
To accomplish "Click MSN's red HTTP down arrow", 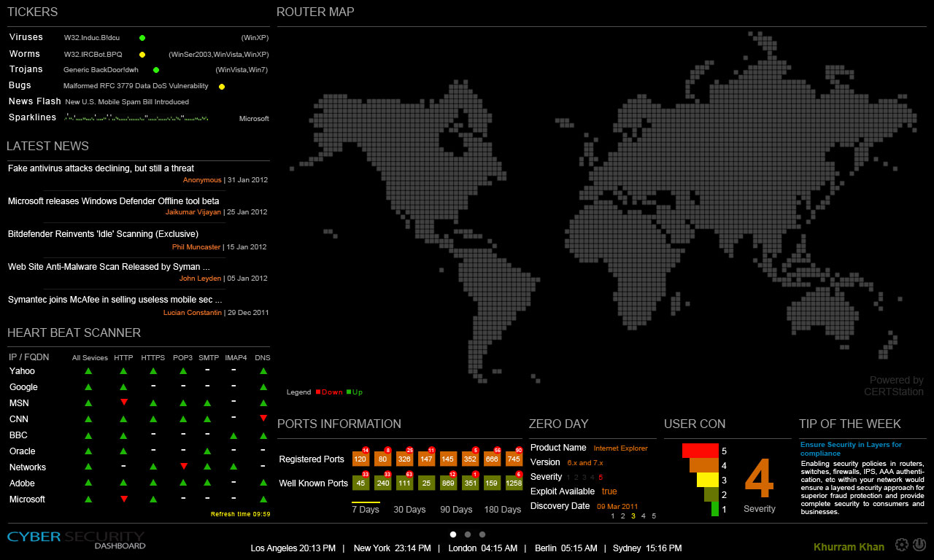I will [x=123, y=402].
